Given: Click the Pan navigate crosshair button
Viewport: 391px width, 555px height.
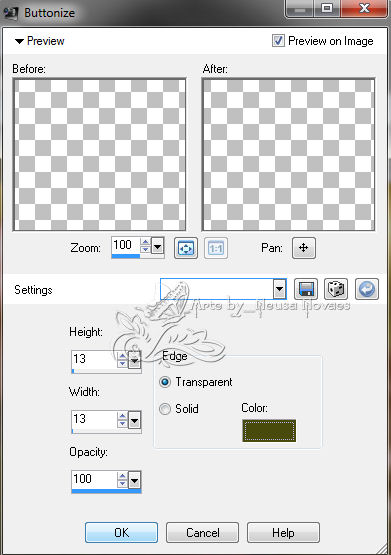Looking at the screenshot, I should (x=304, y=248).
